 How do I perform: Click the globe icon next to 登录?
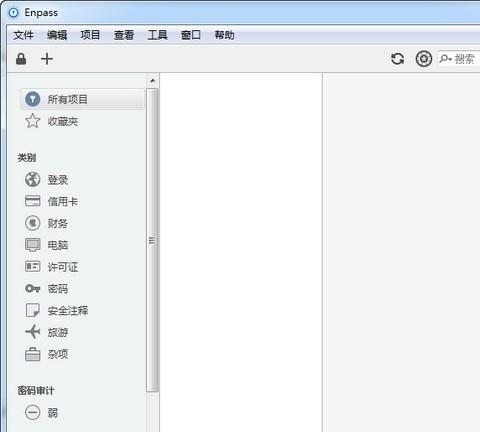[x=33, y=180]
